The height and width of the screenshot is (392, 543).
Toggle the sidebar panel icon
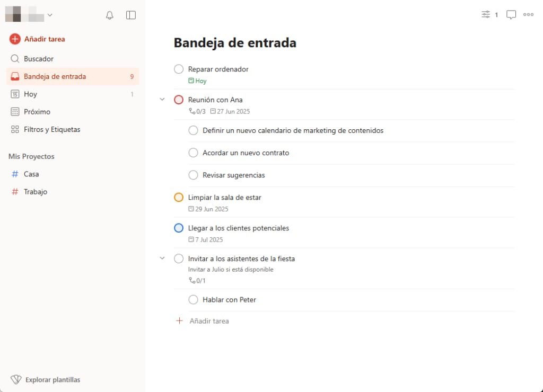tap(130, 15)
